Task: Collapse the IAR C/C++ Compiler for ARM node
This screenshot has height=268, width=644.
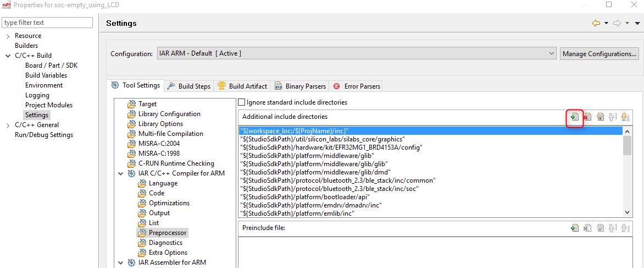Action: pos(121,173)
